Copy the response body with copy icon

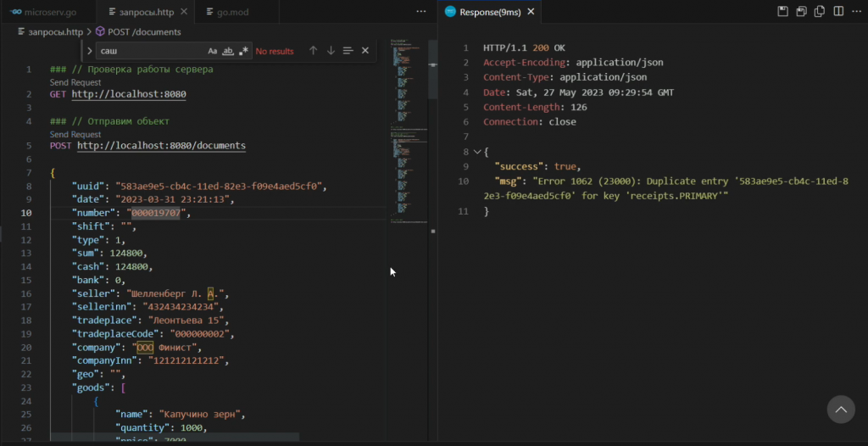tap(820, 11)
